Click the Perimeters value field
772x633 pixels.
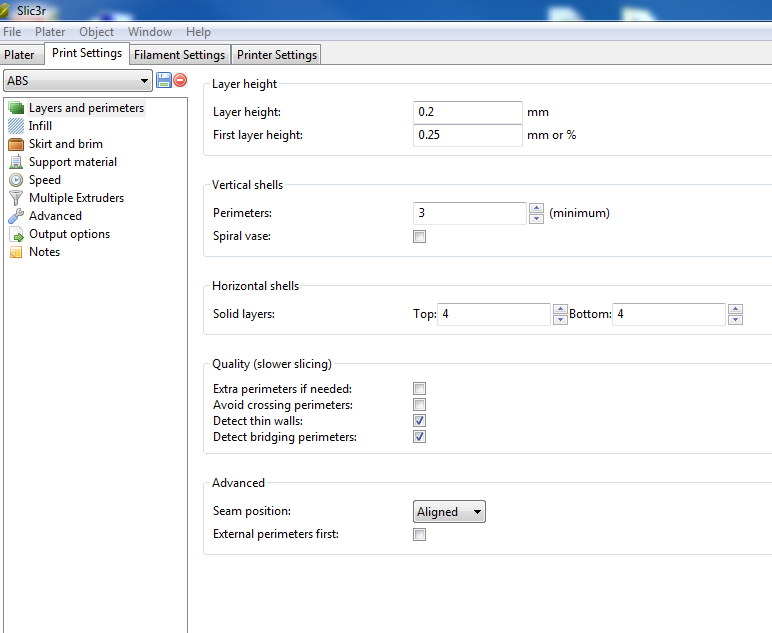(470, 213)
